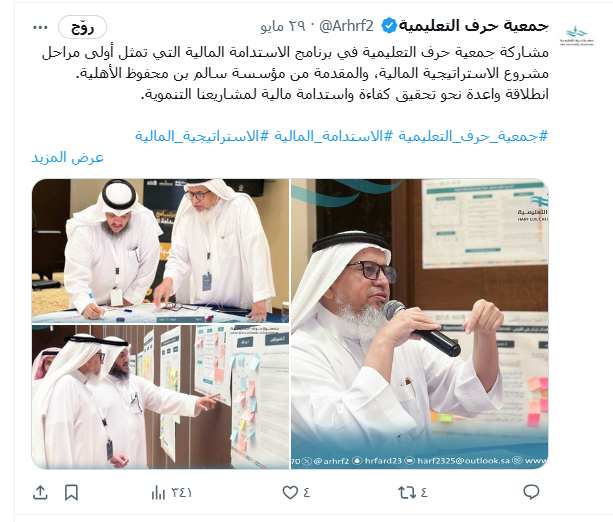The height and width of the screenshot is (522, 613).
Task: Open the جمعية حرف profile avatar
Action: point(577,35)
